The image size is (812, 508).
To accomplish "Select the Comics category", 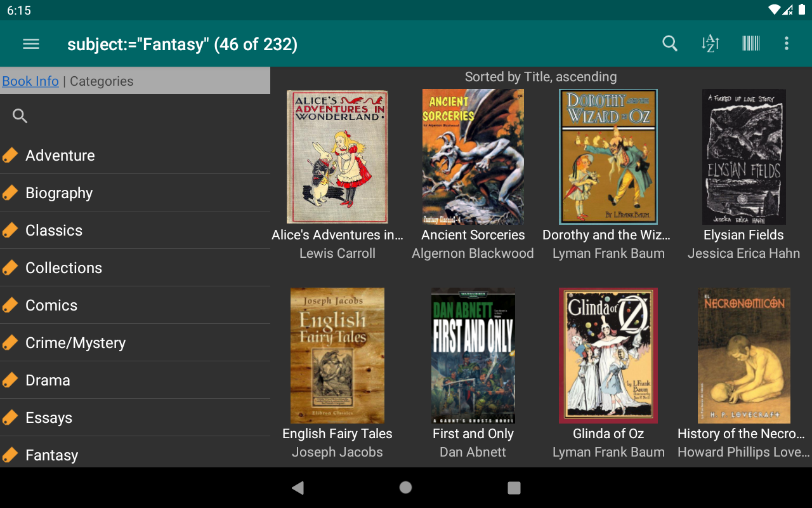I will tap(51, 305).
